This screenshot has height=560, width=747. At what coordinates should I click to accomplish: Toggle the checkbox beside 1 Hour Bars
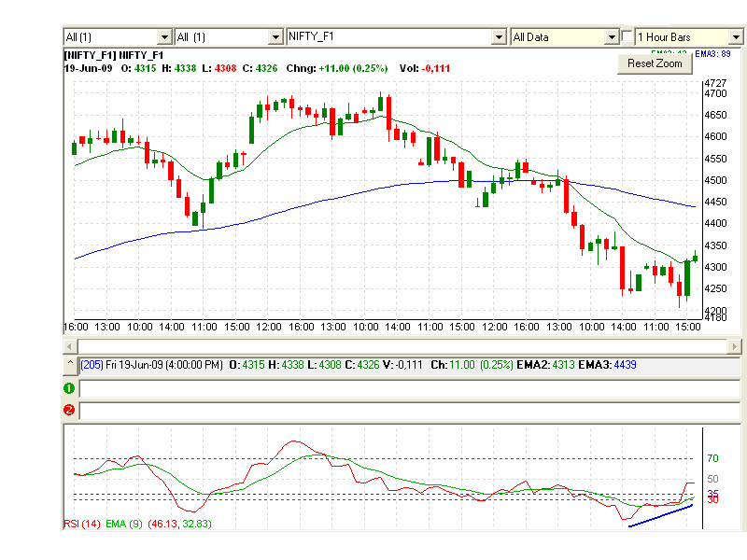pyautogui.click(x=627, y=36)
